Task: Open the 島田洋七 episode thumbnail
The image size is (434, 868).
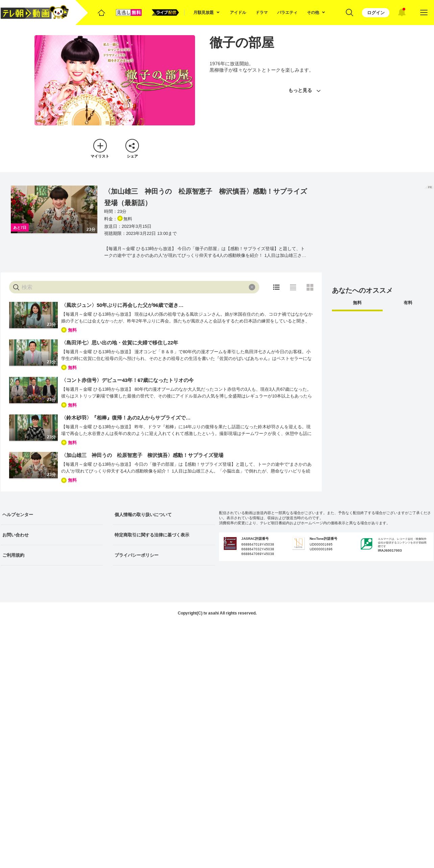Action: point(33,353)
